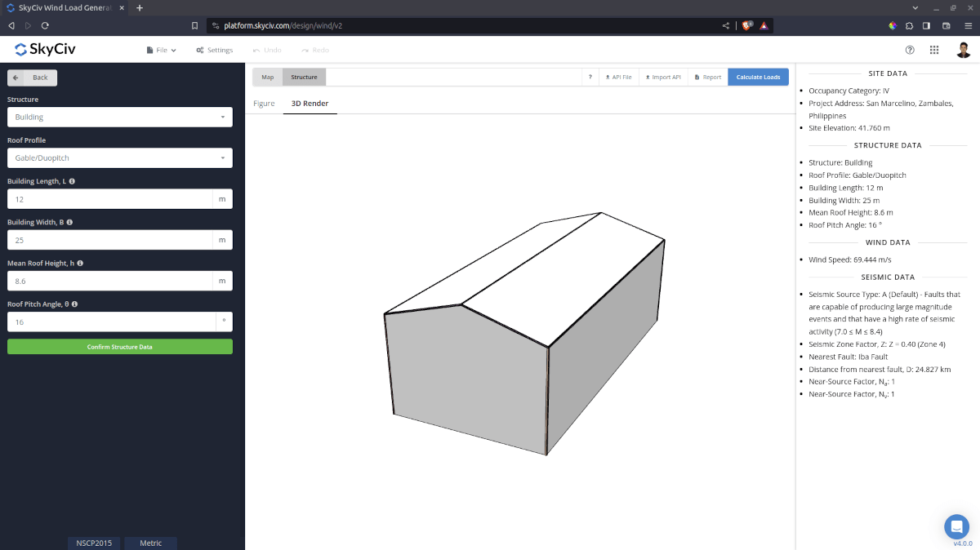Viewport: 980px width, 550px height.
Task: Click the user profile avatar
Action: [963, 50]
